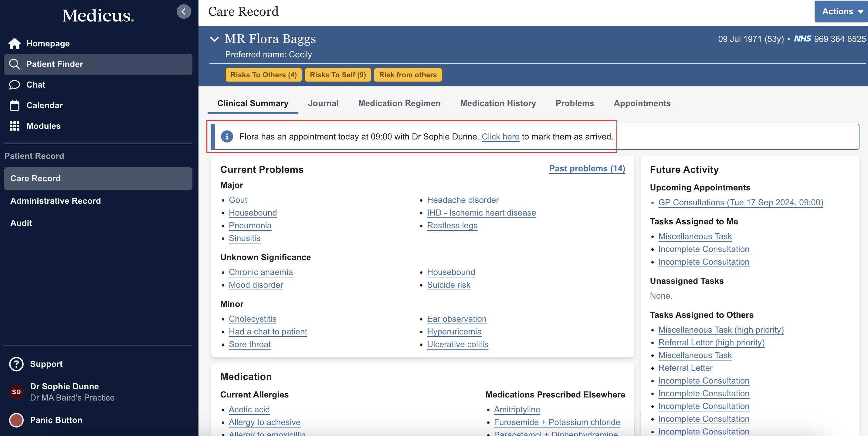Screen dimensions: 868x436
Task: Click the SD user avatar
Action: 16,392
